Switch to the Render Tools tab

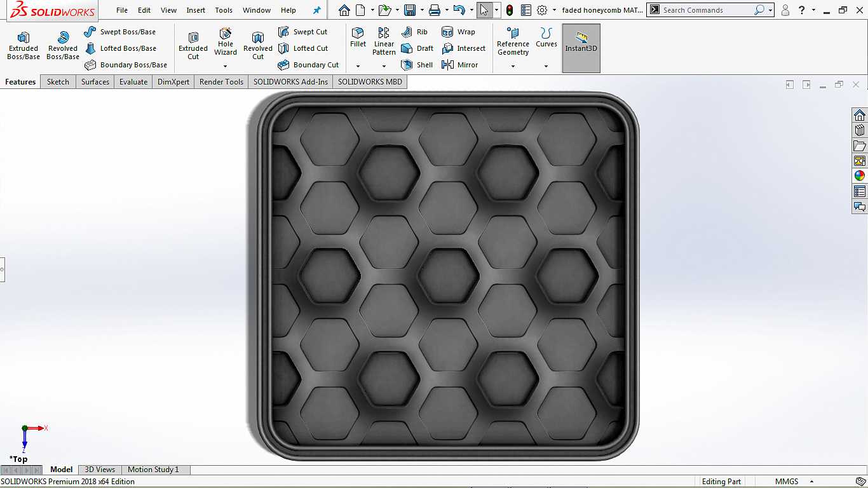pos(221,82)
